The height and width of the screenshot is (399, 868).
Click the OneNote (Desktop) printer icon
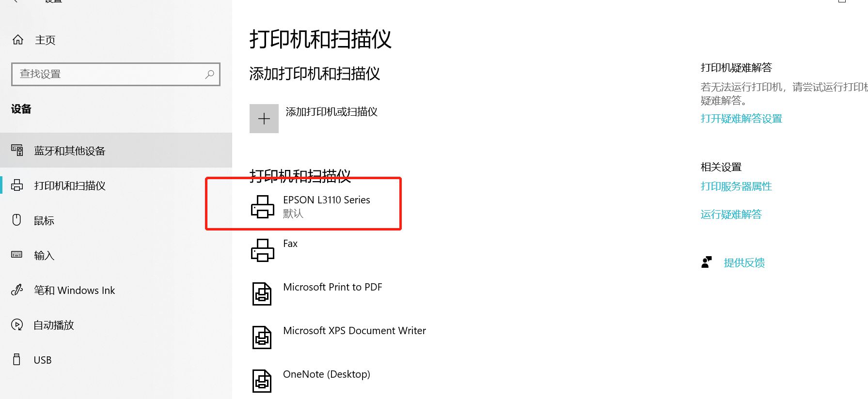(x=262, y=381)
